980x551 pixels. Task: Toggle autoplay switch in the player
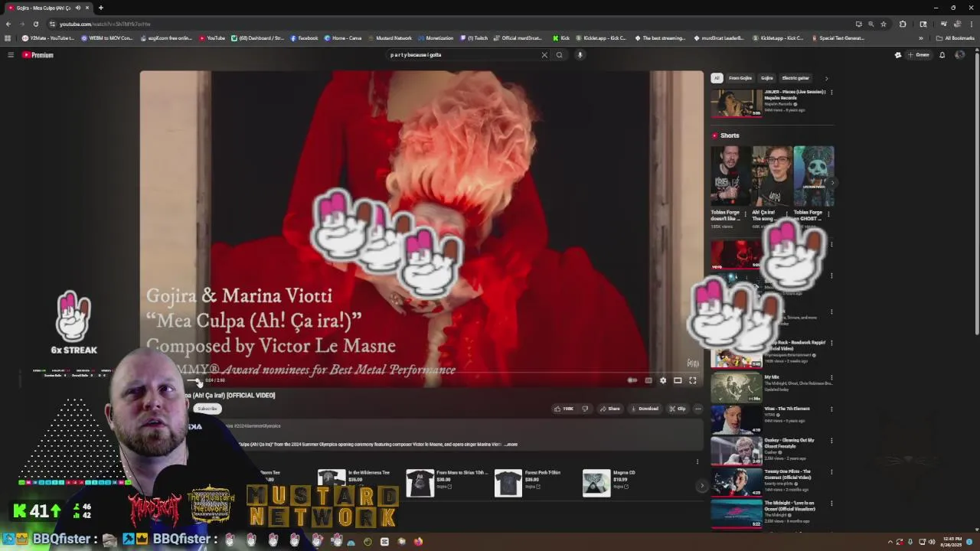pos(632,380)
